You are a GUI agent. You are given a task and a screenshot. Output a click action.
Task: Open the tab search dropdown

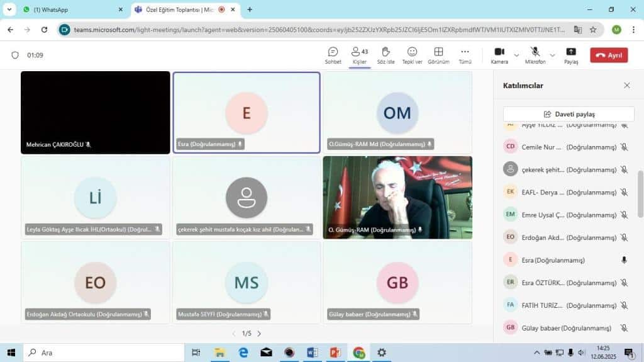[9, 9]
